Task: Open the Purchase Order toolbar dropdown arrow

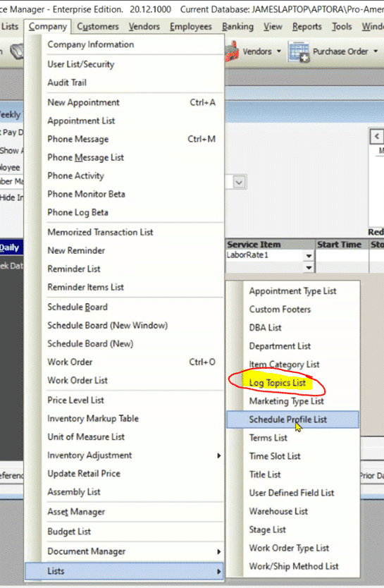Action: (x=376, y=51)
